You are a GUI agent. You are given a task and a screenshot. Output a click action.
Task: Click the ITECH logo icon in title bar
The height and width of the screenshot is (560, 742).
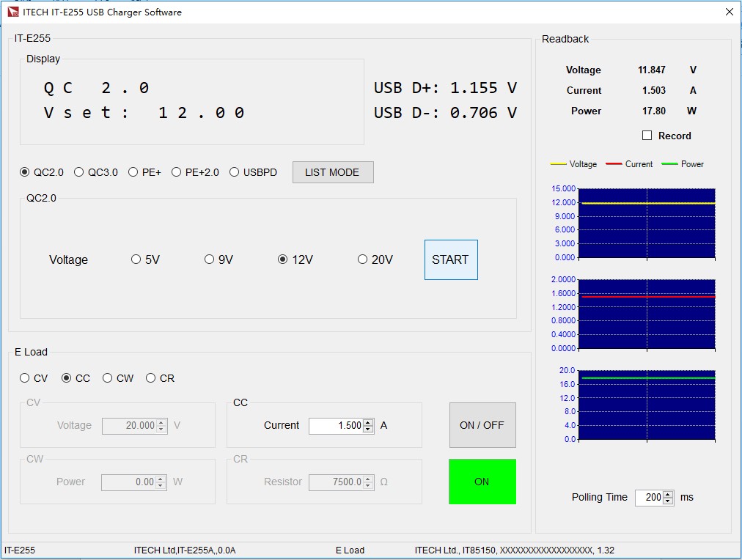pos(13,12)
